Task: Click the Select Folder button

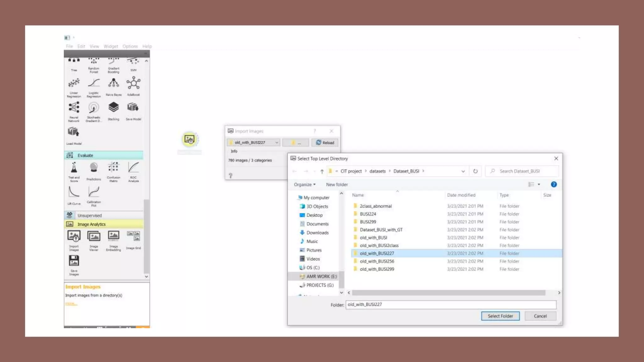Action: point(500,316)
